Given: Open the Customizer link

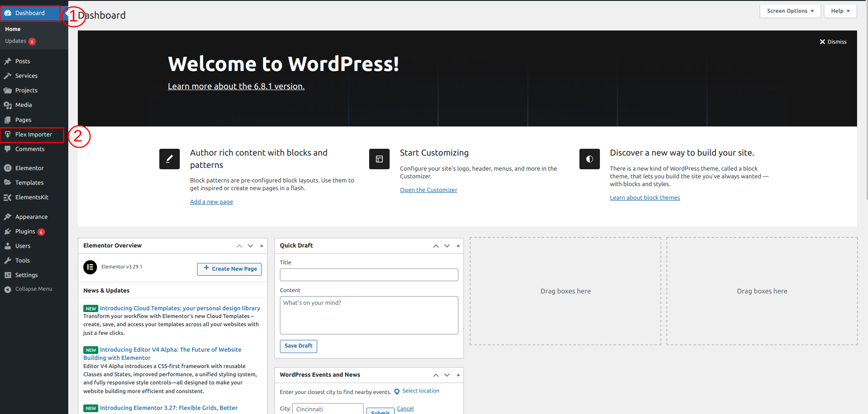Looking at the screenshot, I should point(428,190).
